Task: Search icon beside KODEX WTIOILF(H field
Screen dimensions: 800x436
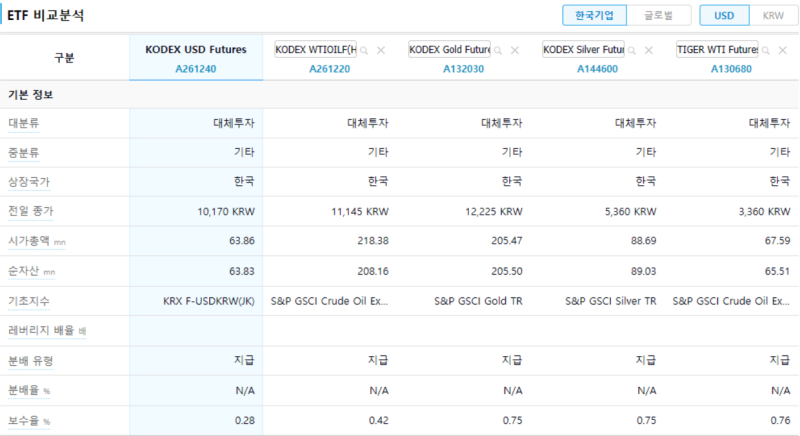Action: click(x=364, y=50)
